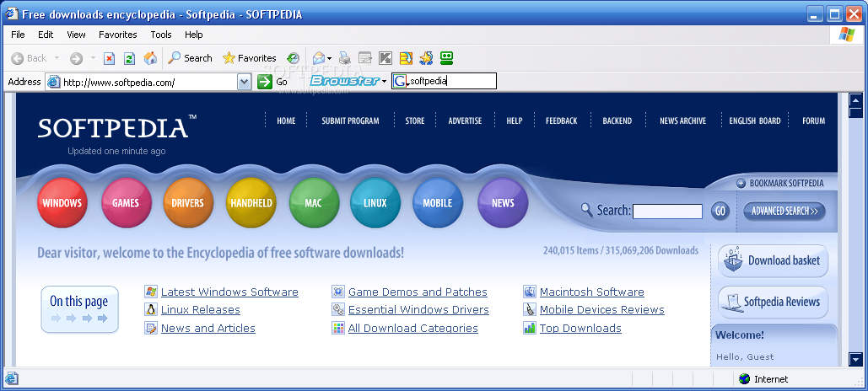Click the LINUX teal category ball
Viewport: 868px width, 391px height.
click(375, 203)
